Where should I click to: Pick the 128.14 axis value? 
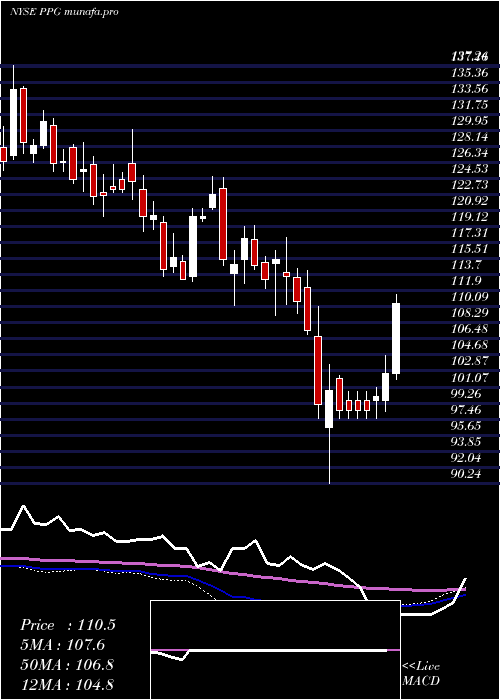click(x=469, y=137)
